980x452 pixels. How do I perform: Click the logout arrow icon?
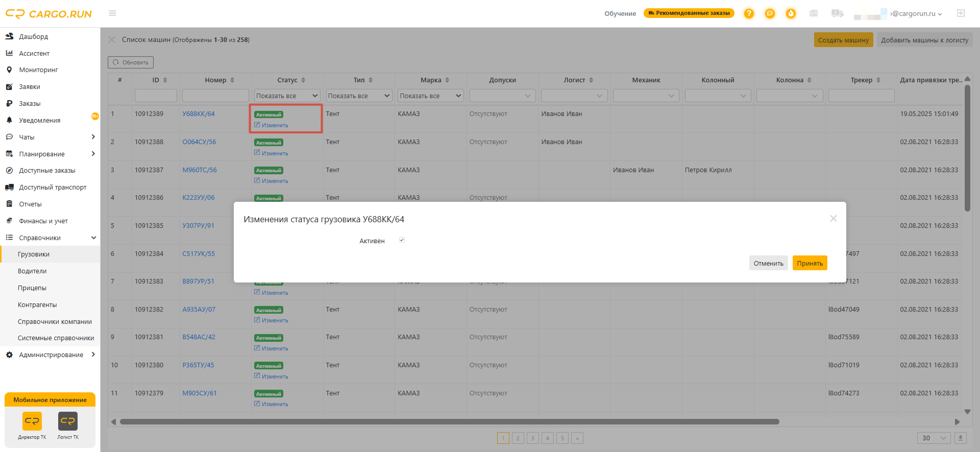[x=961, y=13]
